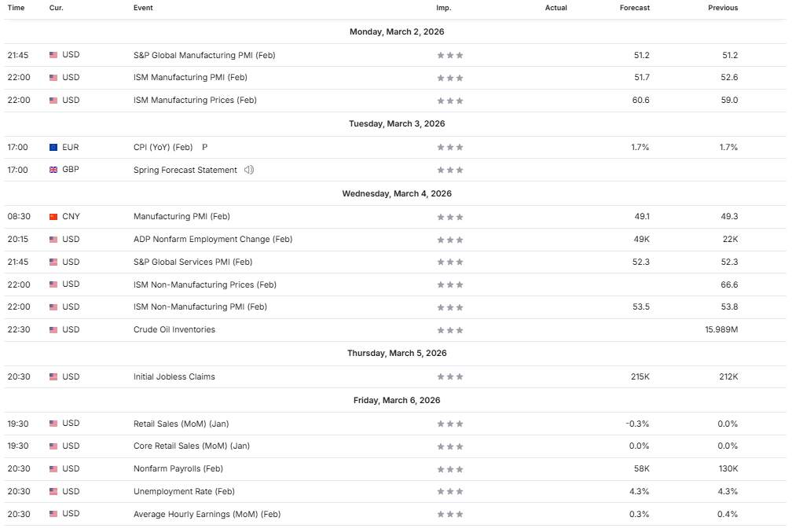
Task: Open the Core Retail Sales (MoM) event
Action: click(192, 446)
